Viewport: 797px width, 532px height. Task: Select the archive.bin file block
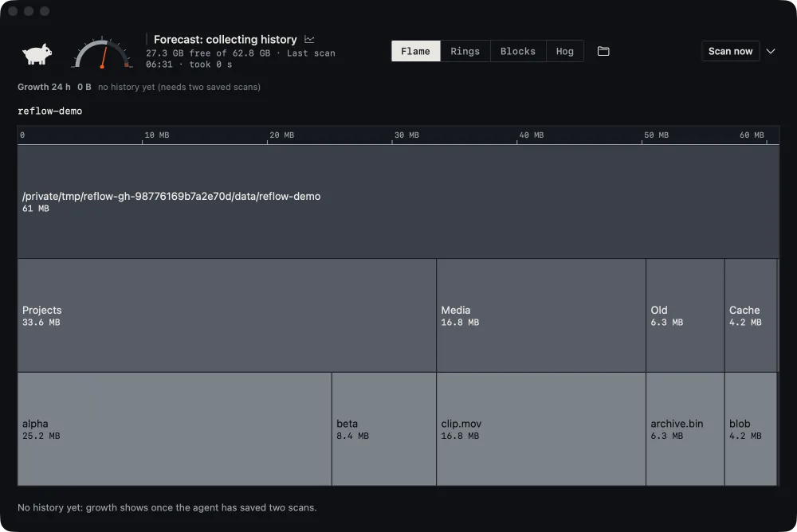[685, 429]
